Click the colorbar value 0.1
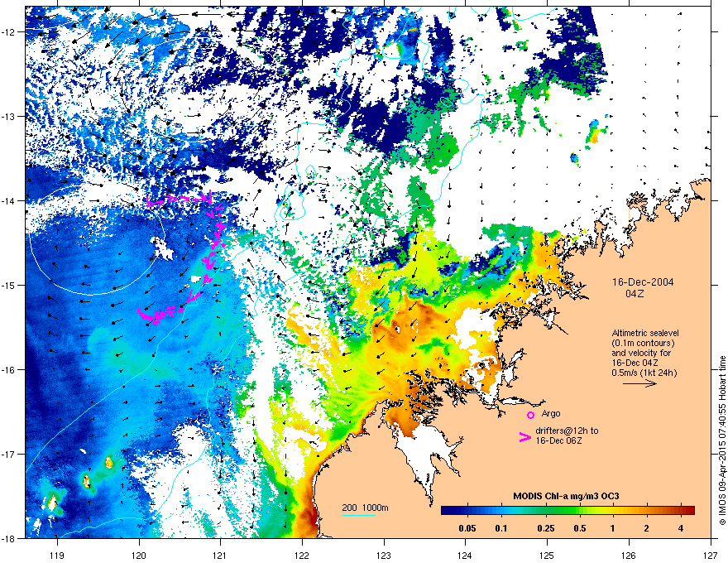728x563 pixels. coord(501,528)
